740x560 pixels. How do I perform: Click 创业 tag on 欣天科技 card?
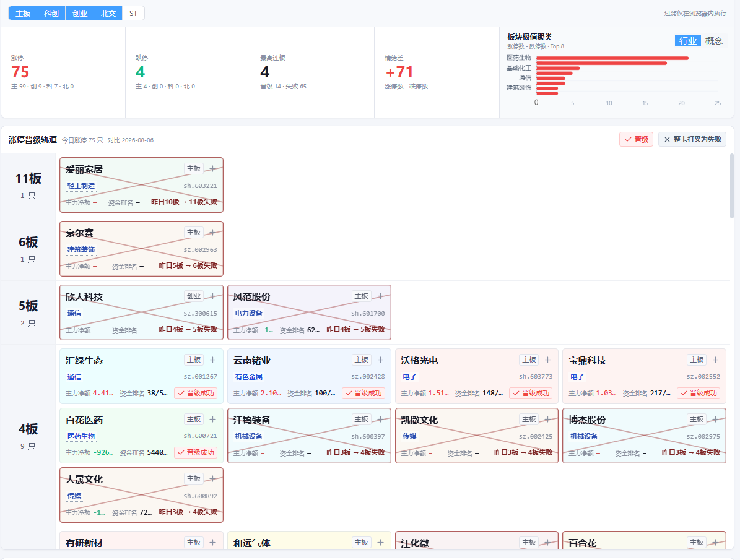(x=193, y=296)
